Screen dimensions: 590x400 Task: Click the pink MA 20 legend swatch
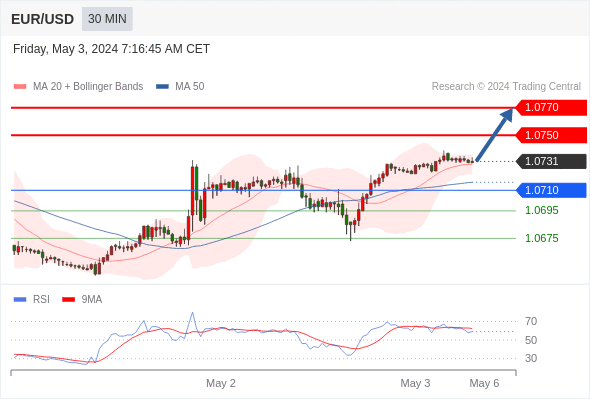pos(20,87)
